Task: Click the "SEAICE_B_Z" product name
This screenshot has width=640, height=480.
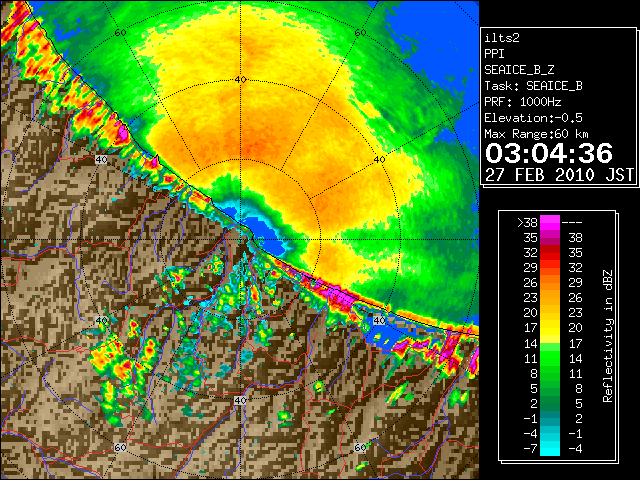Action: (x=519, y=70)
